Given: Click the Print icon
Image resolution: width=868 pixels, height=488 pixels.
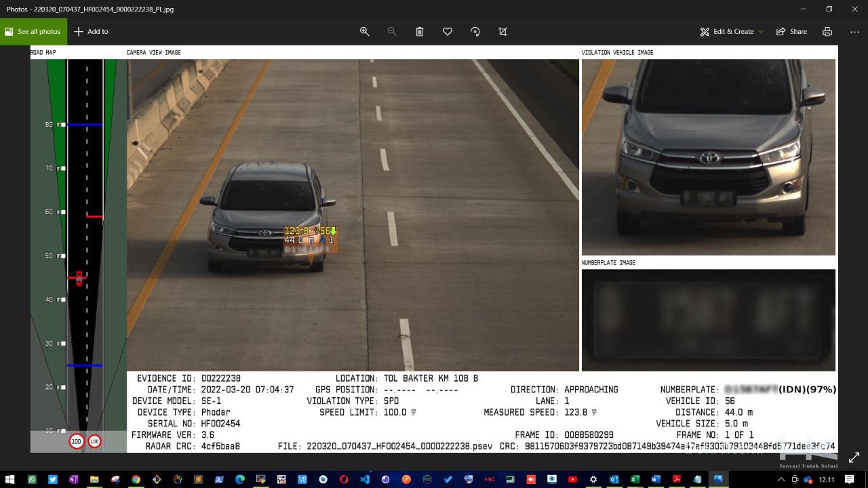Looking at the screenshot, I should click(x=827, y=32).
